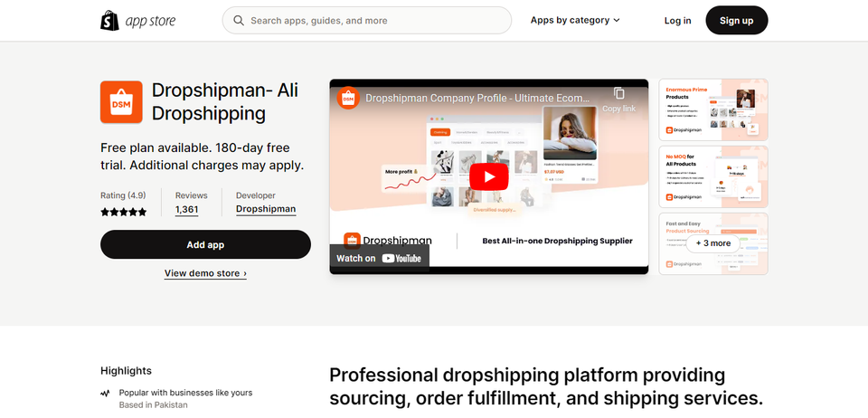Image resolution: width=868 pixels, height=418 pixels.
Task: Click the five-star rating icons
Action: point(124,212)
